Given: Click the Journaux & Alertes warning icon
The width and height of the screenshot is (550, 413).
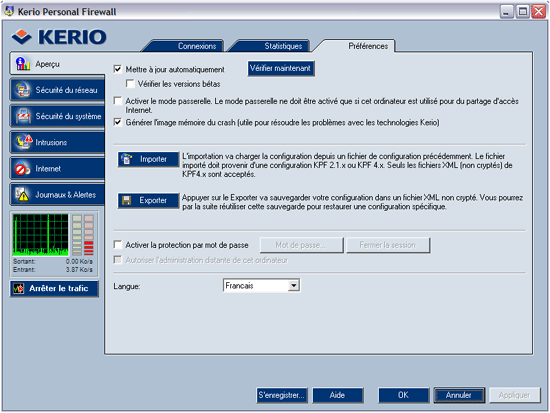Looking at the screenshot, I should 22,194.
